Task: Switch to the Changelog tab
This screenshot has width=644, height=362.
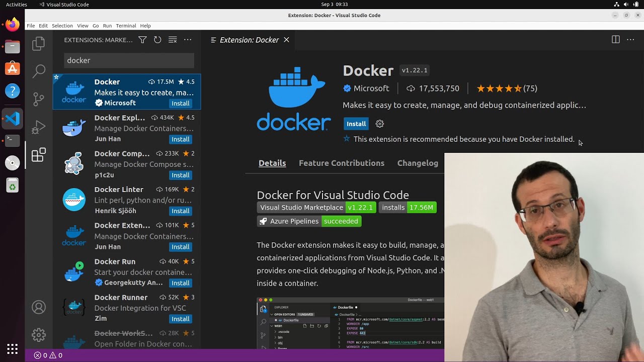Action: pos(418,163)
